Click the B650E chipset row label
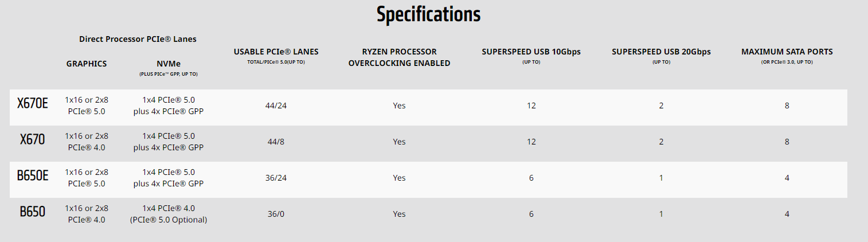Screen dimensions: 868x242 (x=33, y=175)
